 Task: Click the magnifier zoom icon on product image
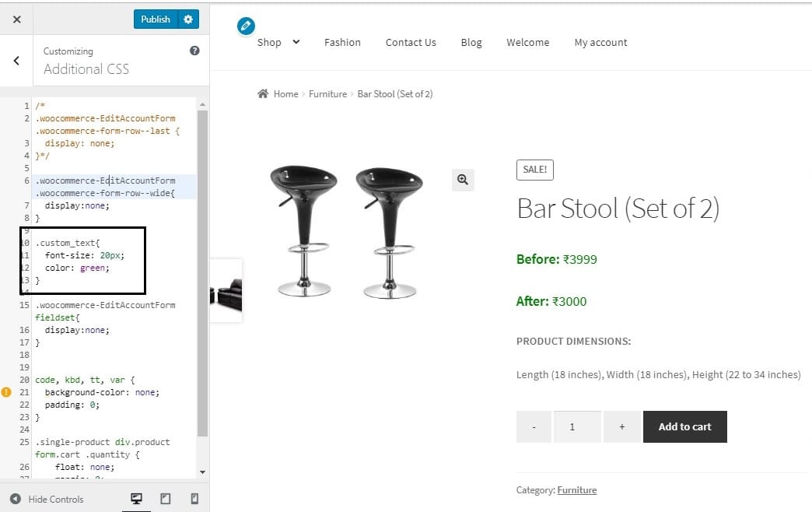[463, 180]
